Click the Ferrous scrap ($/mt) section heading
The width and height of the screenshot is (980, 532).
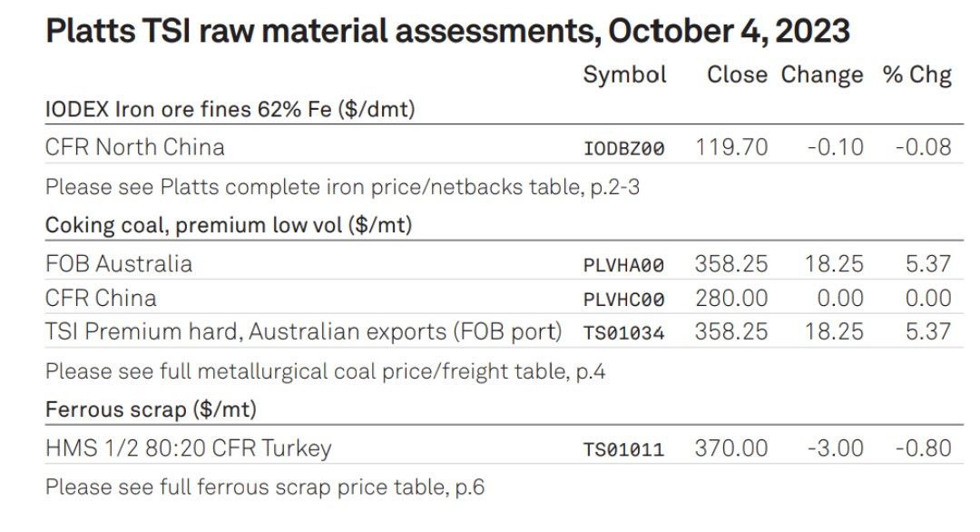pyautogui.click(x=152, y=410)
